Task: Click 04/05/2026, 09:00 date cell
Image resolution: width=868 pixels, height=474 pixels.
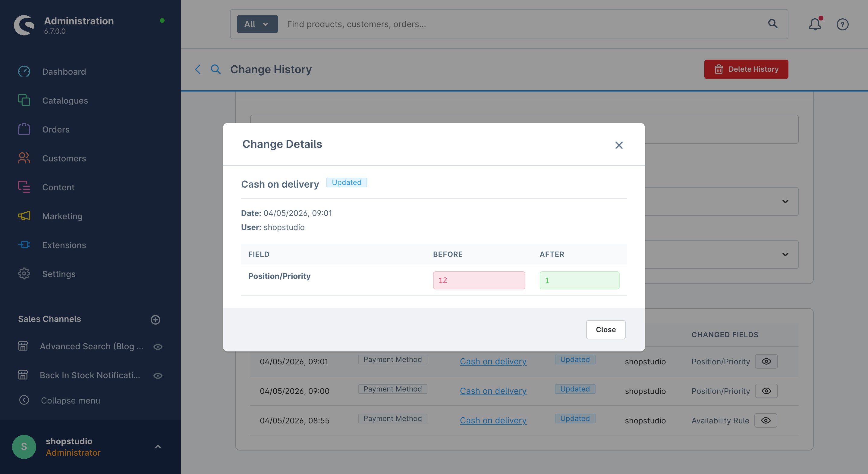Action: point(294,391)
